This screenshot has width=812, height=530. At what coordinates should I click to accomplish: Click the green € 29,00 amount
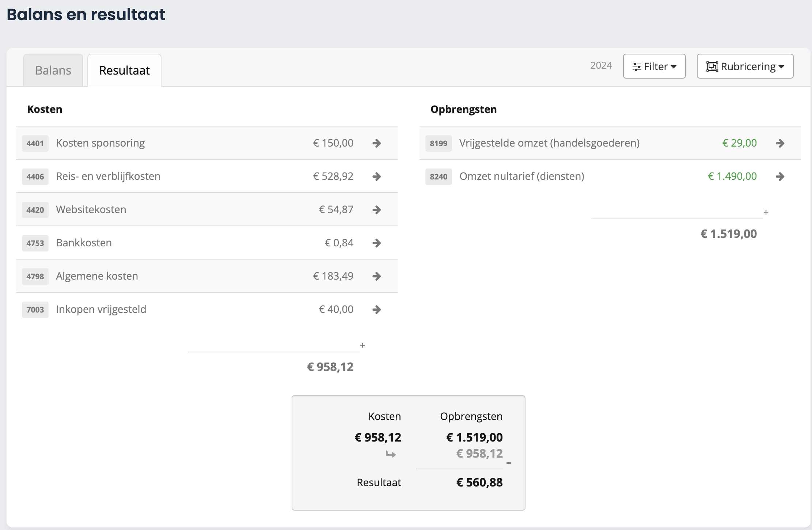[739, 143]
